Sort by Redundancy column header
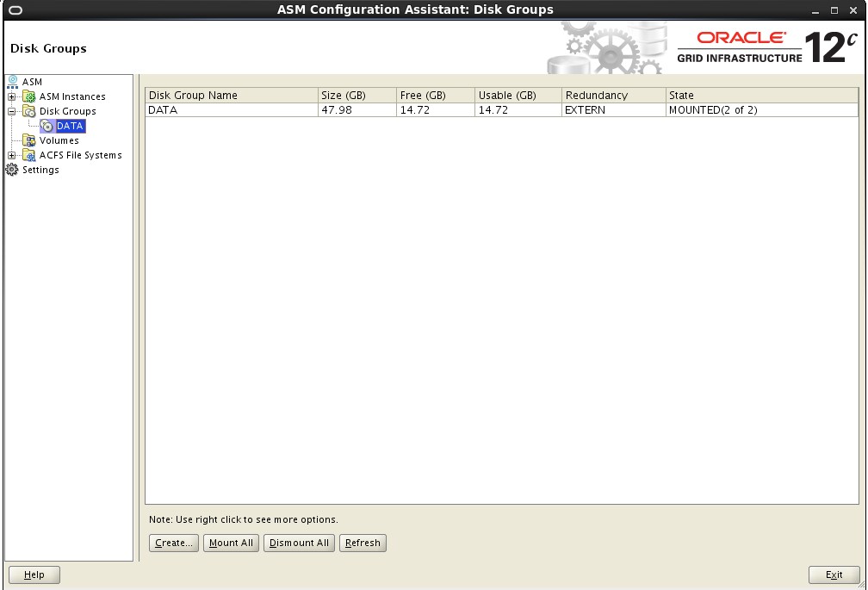Screen dimensions: 868x590 pyautogui.click(x=613, y=96)
